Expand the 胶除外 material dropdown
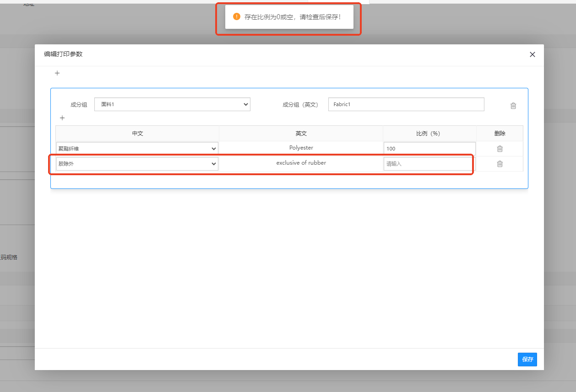The width and height of the screenshot is (576, 392). tap(137, 164)
